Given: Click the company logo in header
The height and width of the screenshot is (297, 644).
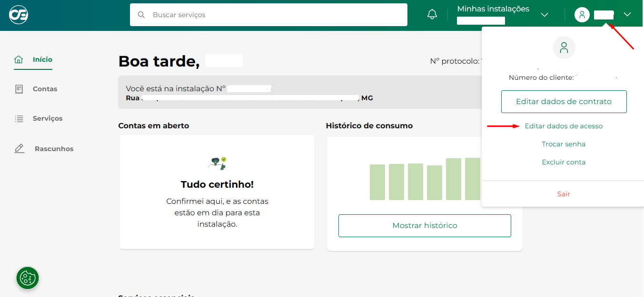Looking at the screenshot, I should click(19, 15).
